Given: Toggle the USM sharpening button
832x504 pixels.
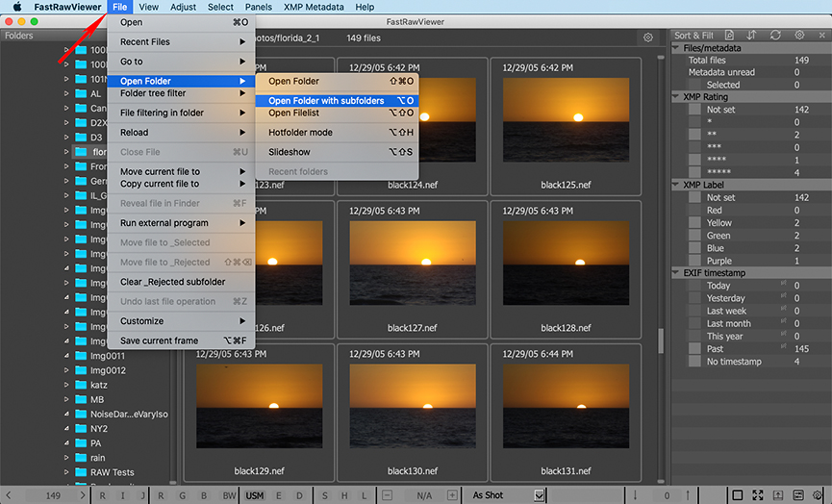Looking at the screenshot, I should [255, 495].
